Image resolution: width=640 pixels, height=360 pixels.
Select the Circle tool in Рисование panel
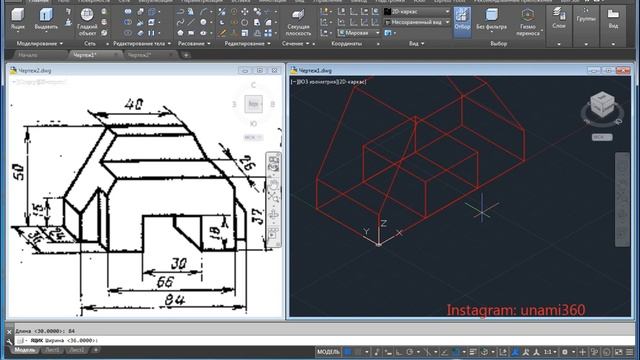[203, 22]
